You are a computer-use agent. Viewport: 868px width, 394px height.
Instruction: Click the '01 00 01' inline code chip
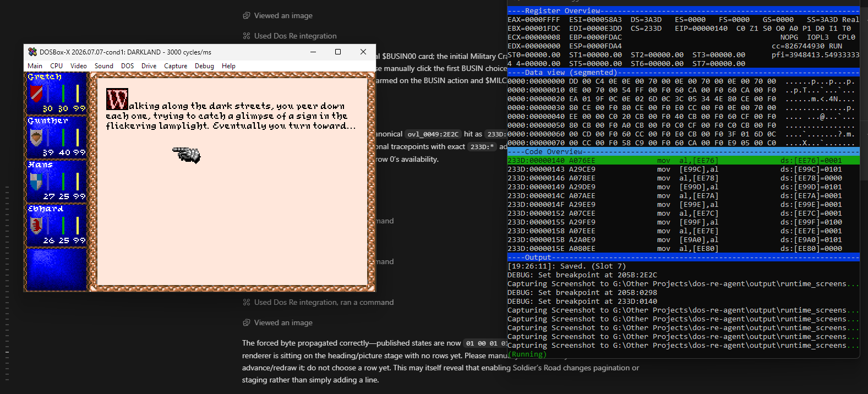[x=485, y=343]
